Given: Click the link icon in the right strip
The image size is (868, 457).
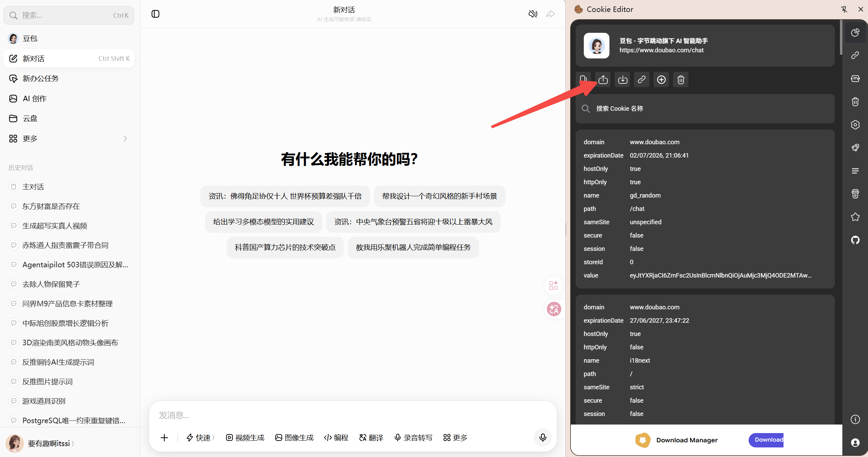Looking at the screenshot, I should click(855, 55).
